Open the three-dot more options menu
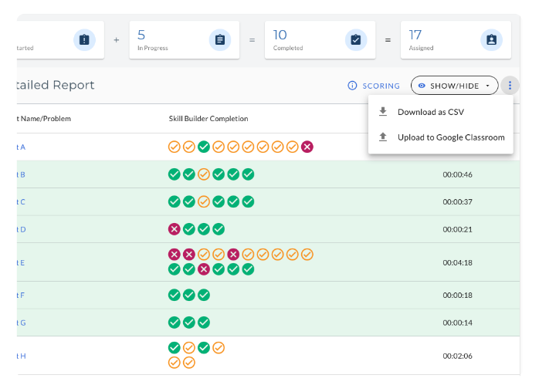 [510, 85]
